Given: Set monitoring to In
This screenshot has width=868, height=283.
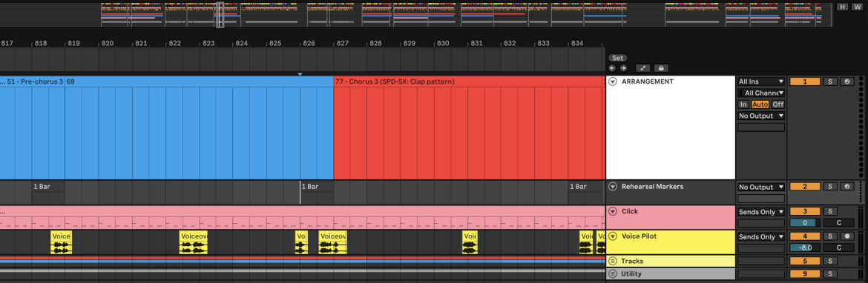Looking at the screenshot, I should (743, 104).
